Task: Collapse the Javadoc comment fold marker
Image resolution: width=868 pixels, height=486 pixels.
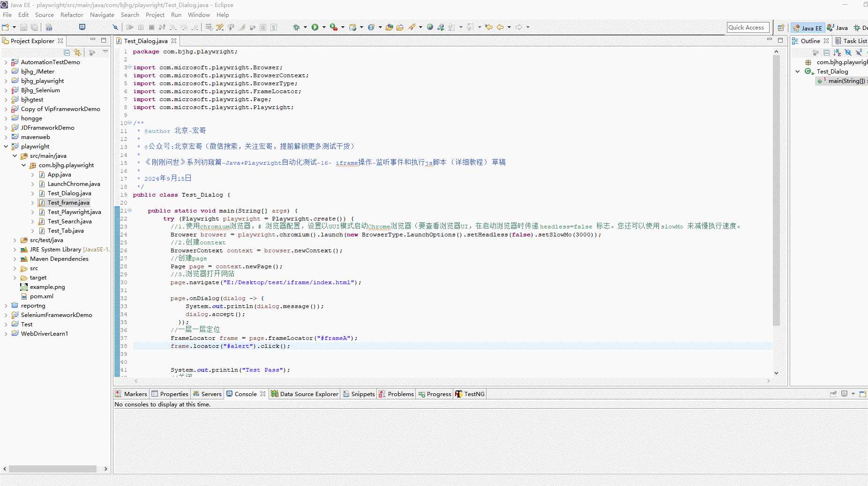Action: (129, 123)
